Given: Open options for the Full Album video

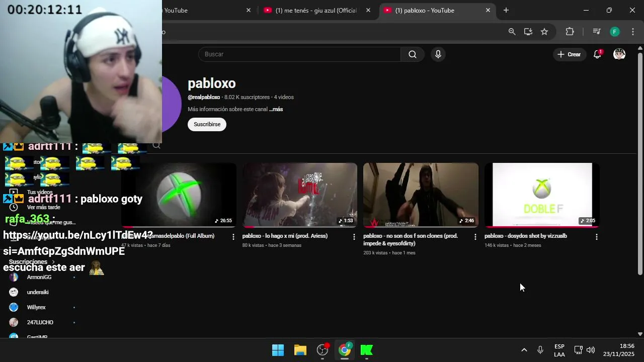Looking at the screenshot, I should coord(233,237).
